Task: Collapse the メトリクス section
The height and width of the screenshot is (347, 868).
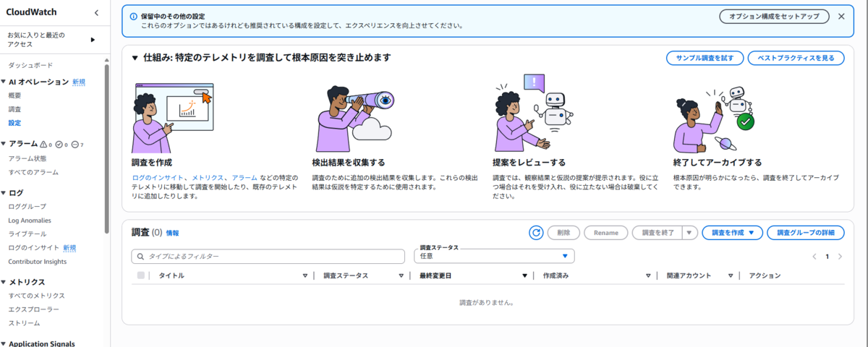Action: [4, 282]
